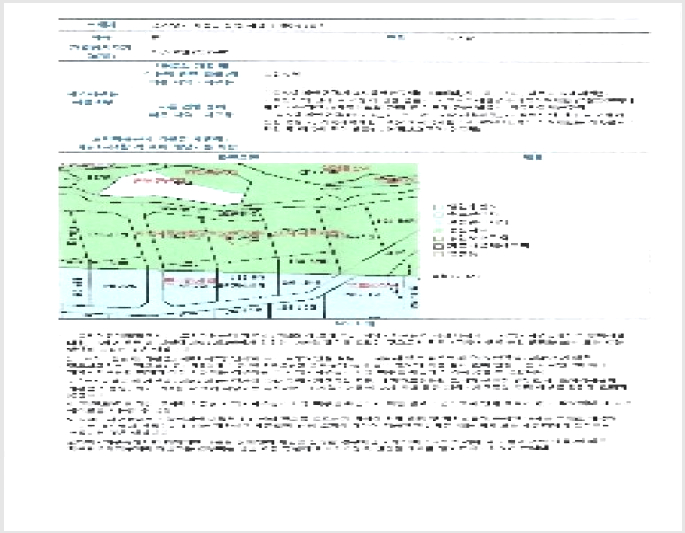Click the final paragraph of the notes section

336,445
